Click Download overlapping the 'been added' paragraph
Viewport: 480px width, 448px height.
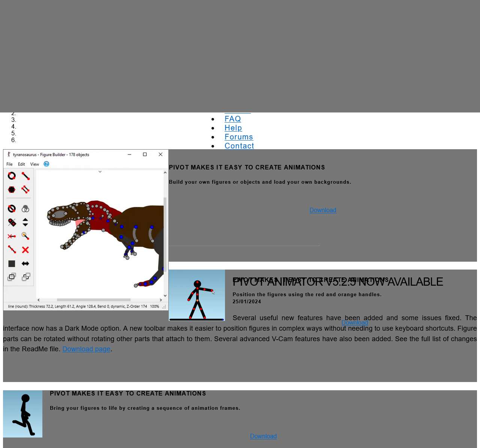pos(355,323)
